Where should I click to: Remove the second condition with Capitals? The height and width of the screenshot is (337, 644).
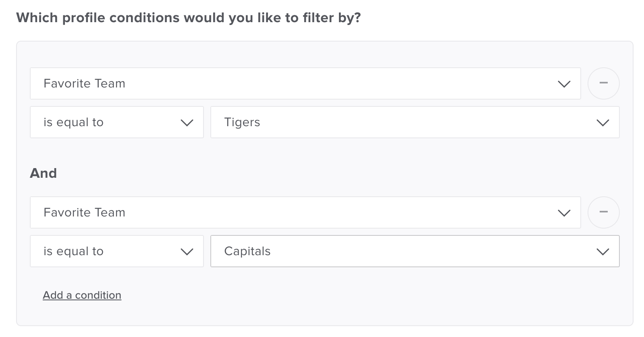(603, 212)
